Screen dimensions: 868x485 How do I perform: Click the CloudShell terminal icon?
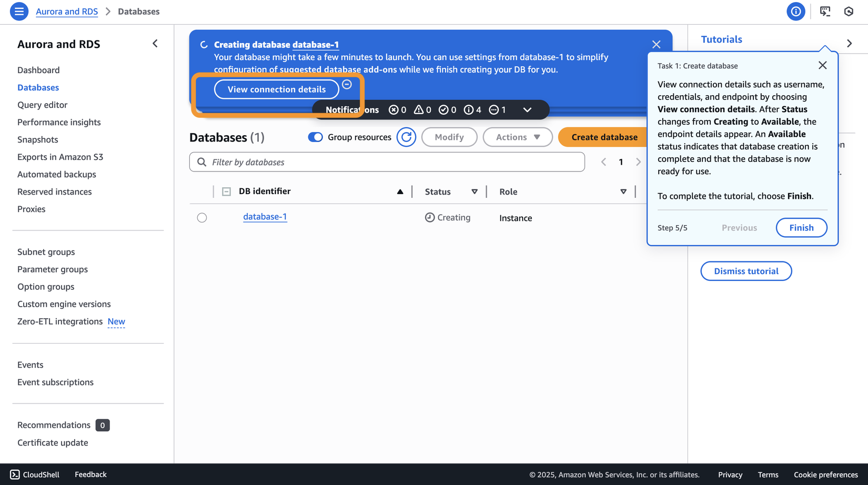click(x=15, y=474)
